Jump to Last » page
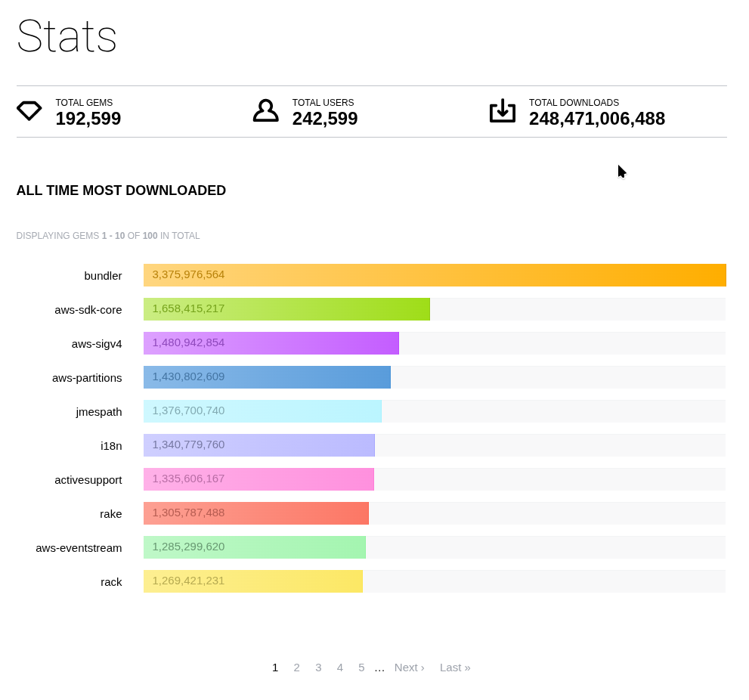Image resolution: width=749 pixels, height=700 pixels. [455, 667]
